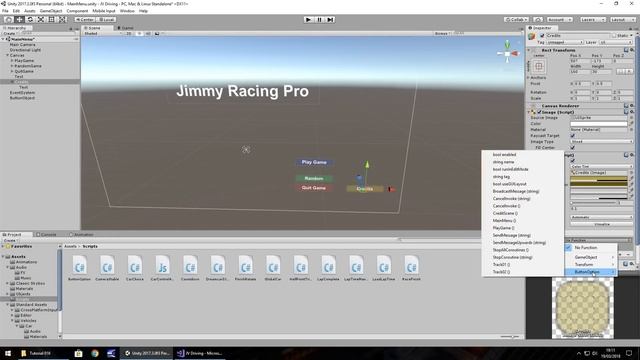Select the Move tool in toolbar
Image resolution: width=640 pixels, height=360 pixels.
click(x=19, y=19)
